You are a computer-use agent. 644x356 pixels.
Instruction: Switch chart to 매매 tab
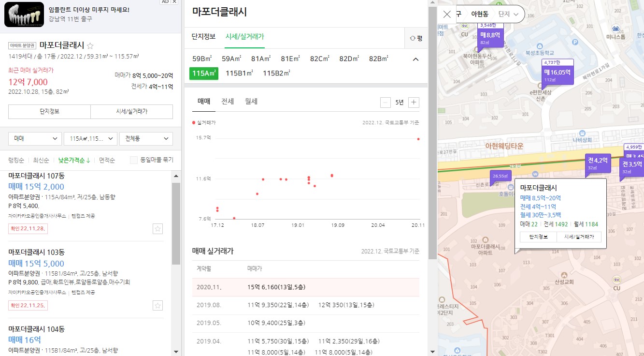click(x=204, y=102)
